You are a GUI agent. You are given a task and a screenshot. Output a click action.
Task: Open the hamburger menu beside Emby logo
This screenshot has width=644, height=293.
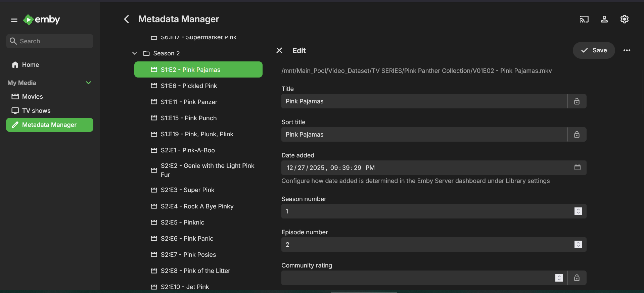coord(14,20)
